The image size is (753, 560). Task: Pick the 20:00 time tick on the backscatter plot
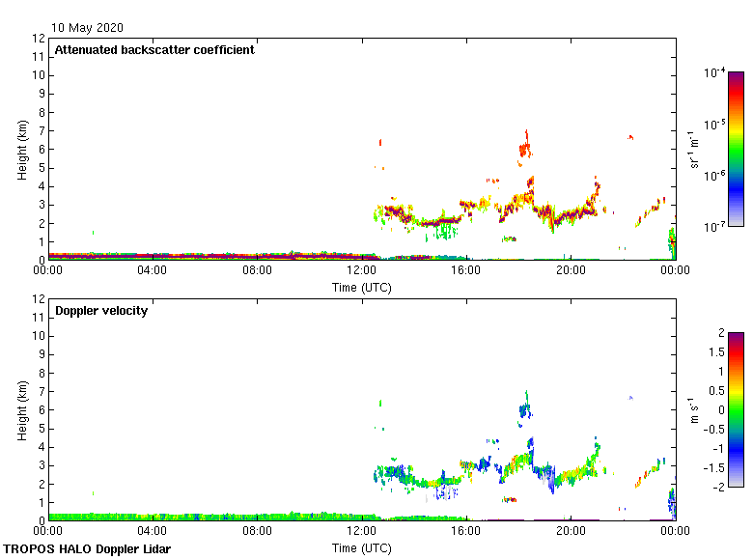571,271
